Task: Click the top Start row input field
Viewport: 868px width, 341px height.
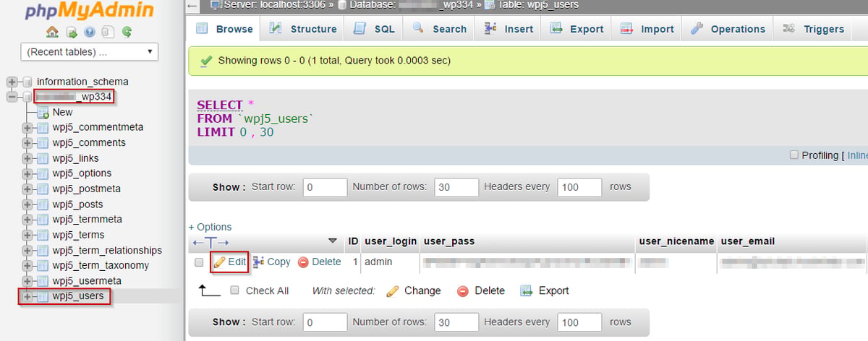Action: click(325, 187)
